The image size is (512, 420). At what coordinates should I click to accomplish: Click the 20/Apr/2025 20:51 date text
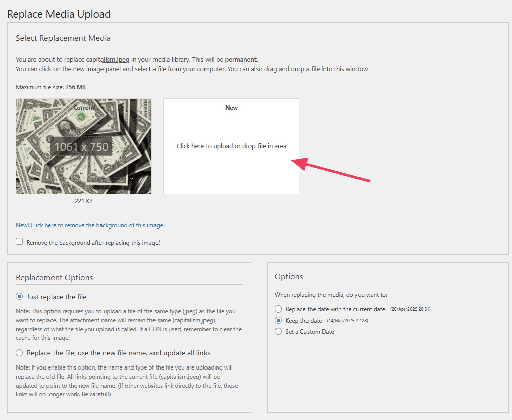411,309
